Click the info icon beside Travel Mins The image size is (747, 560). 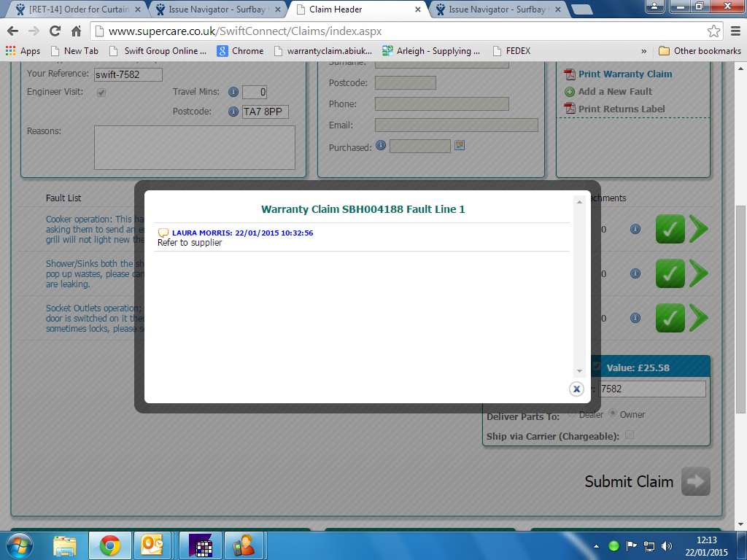coord(233,92)
